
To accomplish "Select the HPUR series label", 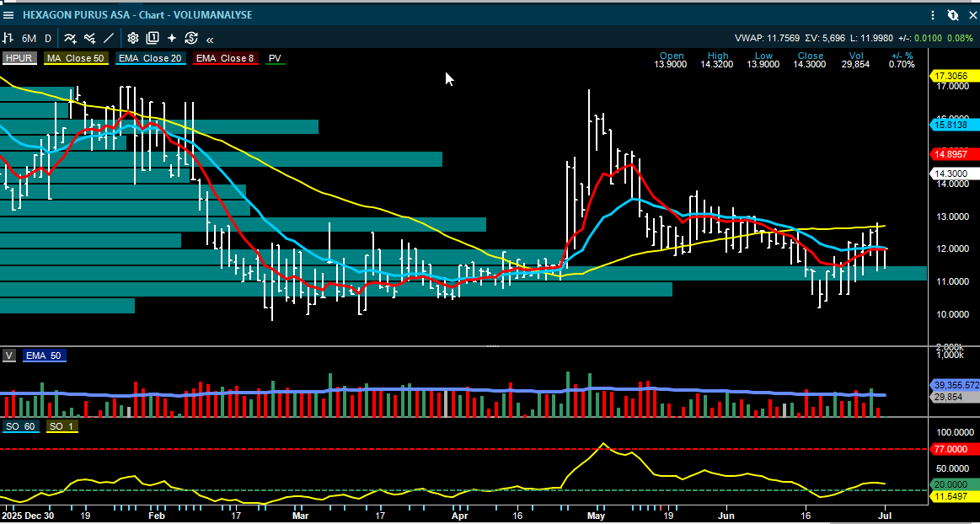I will click(20, 58).
